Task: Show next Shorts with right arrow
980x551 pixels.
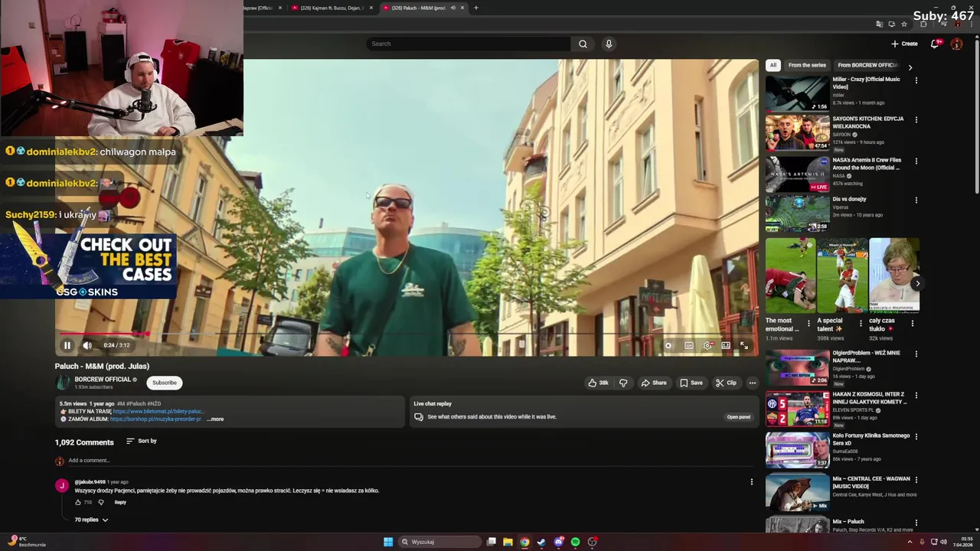Action: point(917,284)
